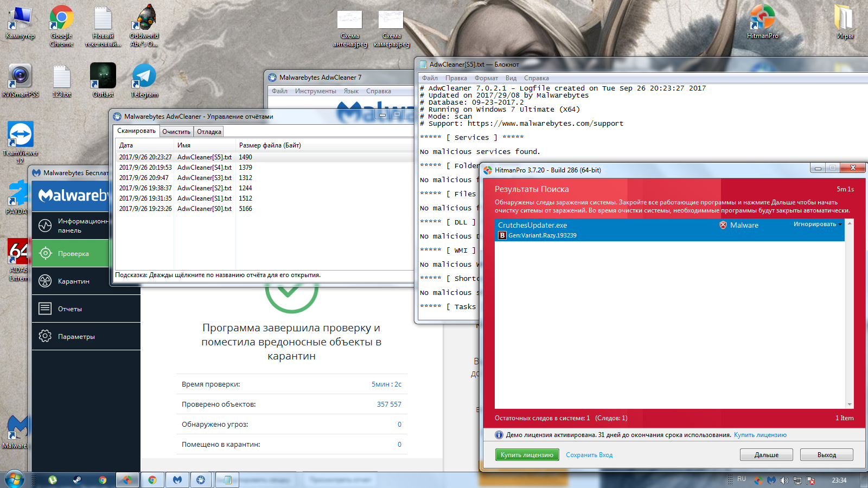Open the Формат menu in Notepad

[x=486, y=78]
